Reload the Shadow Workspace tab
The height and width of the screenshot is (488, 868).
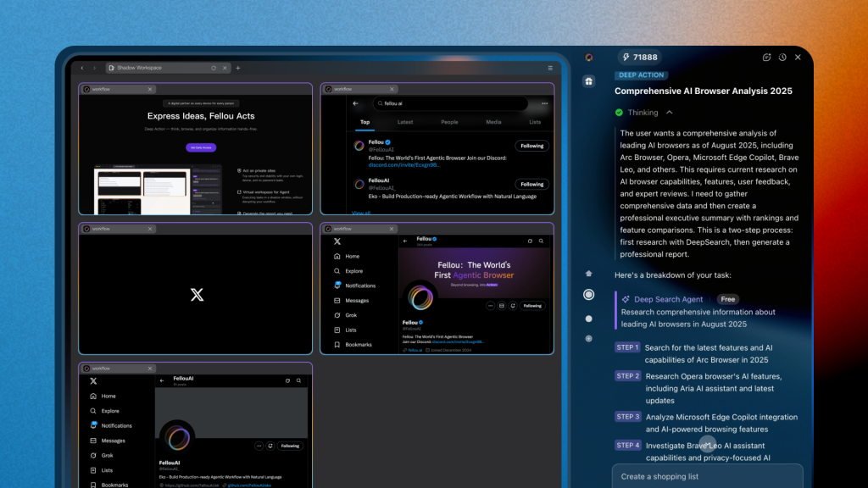click(x=214, y=68)
